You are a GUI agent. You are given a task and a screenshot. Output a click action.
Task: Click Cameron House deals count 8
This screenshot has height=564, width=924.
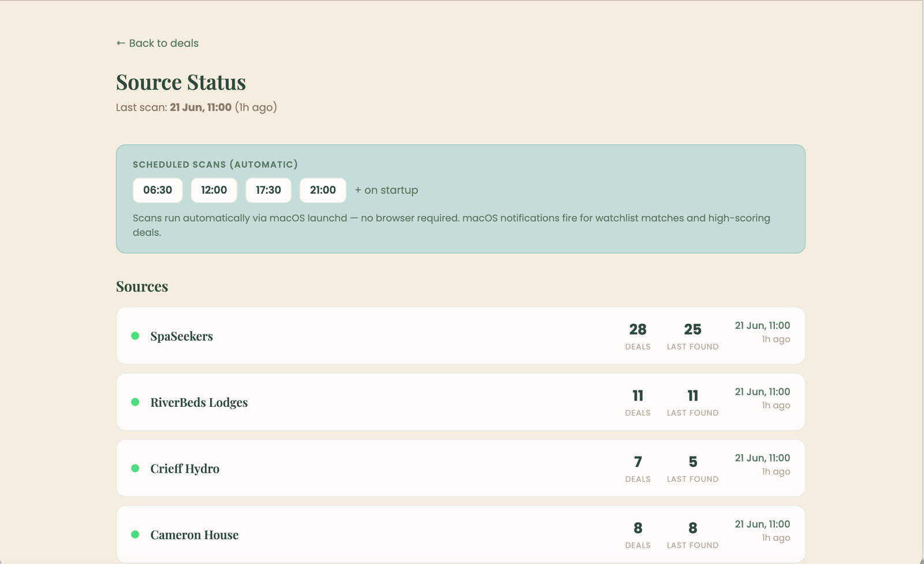click(x=638, y=528)
